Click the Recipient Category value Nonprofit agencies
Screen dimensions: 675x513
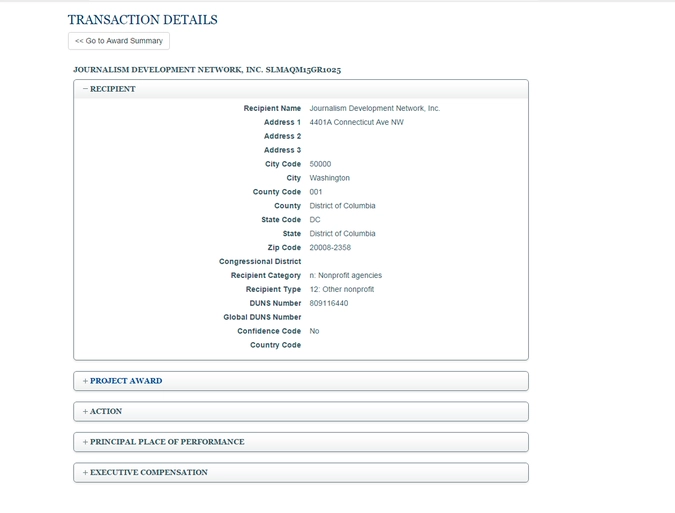click(x=345, y=275)
